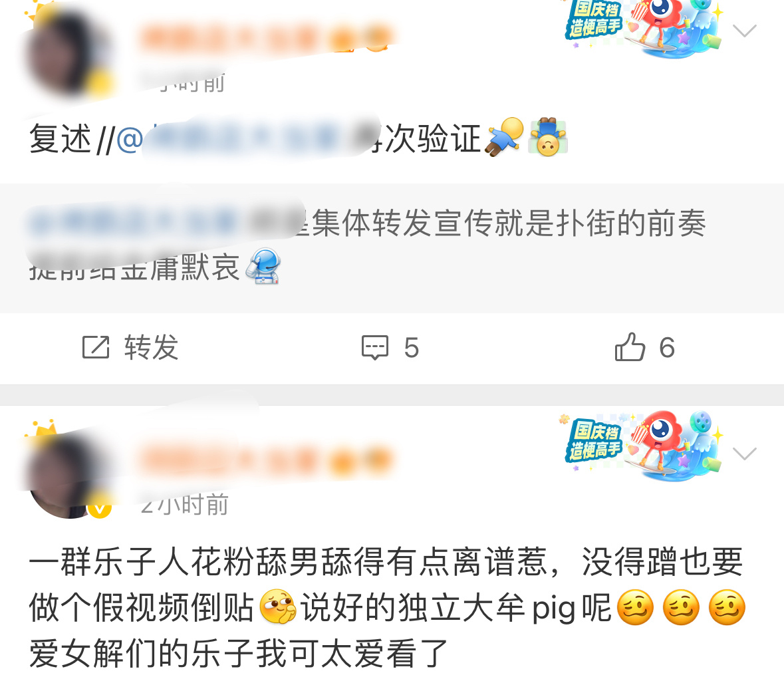Like the post with the thumbs-up icon

pos(630,346)
